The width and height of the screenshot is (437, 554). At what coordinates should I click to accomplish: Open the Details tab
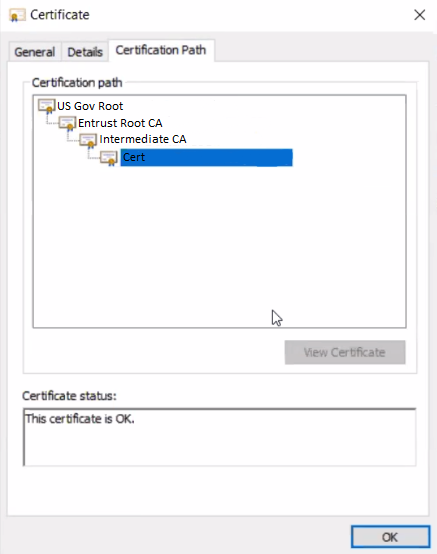pyautogui.click(x=85, y=52)
